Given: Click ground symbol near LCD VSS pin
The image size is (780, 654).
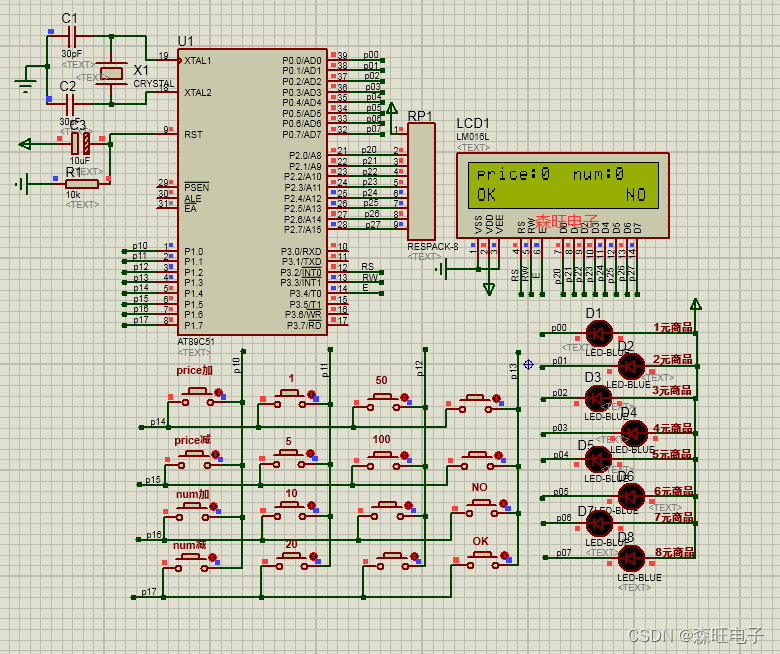Looking at the screenshot, I should [441, 269].
